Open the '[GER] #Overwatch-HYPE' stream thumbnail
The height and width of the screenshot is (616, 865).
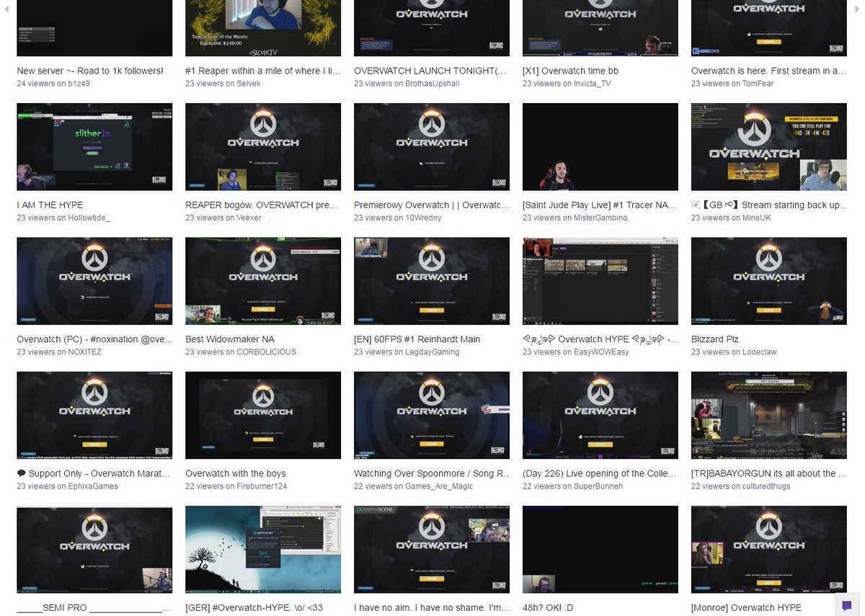(x=263, y=550)
